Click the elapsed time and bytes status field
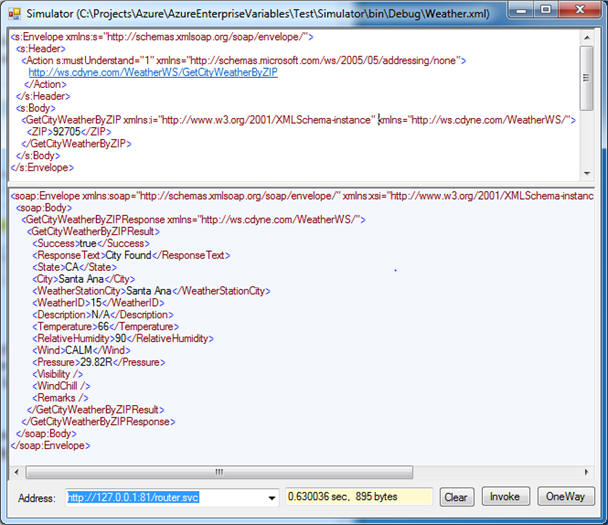The height and width of the screenshot is (525, 608). coord(359,497)
